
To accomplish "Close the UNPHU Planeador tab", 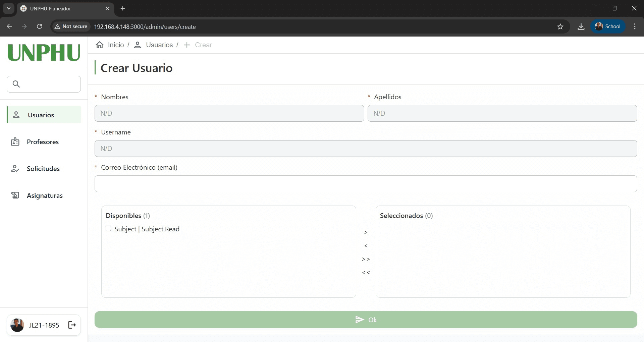I will [107, 8].
